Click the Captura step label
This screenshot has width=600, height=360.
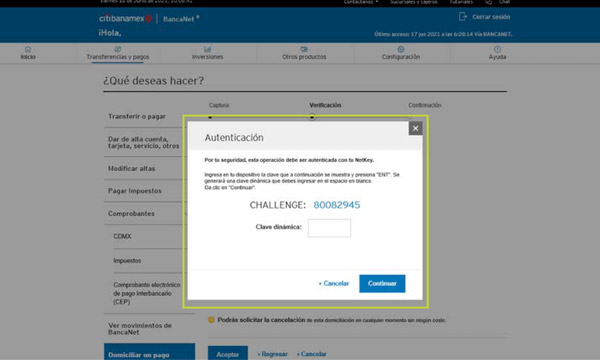click(219, 105)
